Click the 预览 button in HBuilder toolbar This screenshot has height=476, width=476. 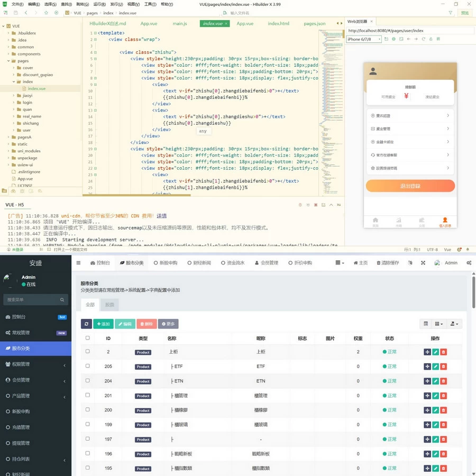click(x=465, y=13)
